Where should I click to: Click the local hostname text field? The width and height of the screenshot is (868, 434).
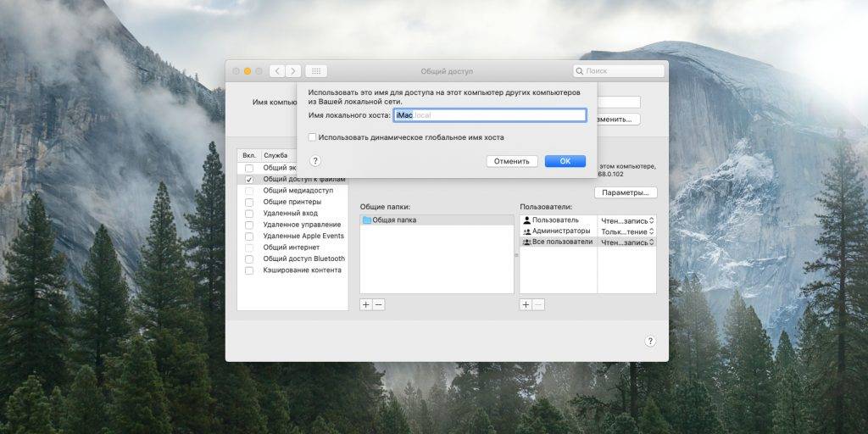pyautogui.click(x=490, y=115)
